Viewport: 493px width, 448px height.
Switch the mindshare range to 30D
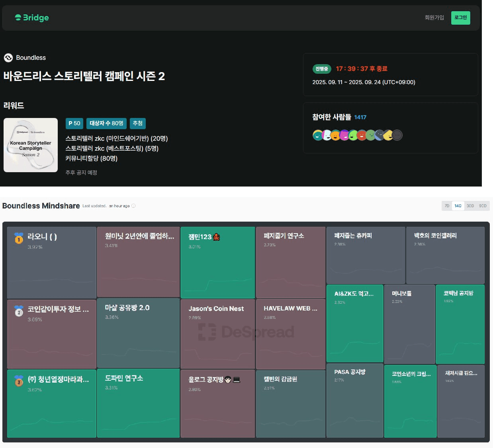pos(470,206)
